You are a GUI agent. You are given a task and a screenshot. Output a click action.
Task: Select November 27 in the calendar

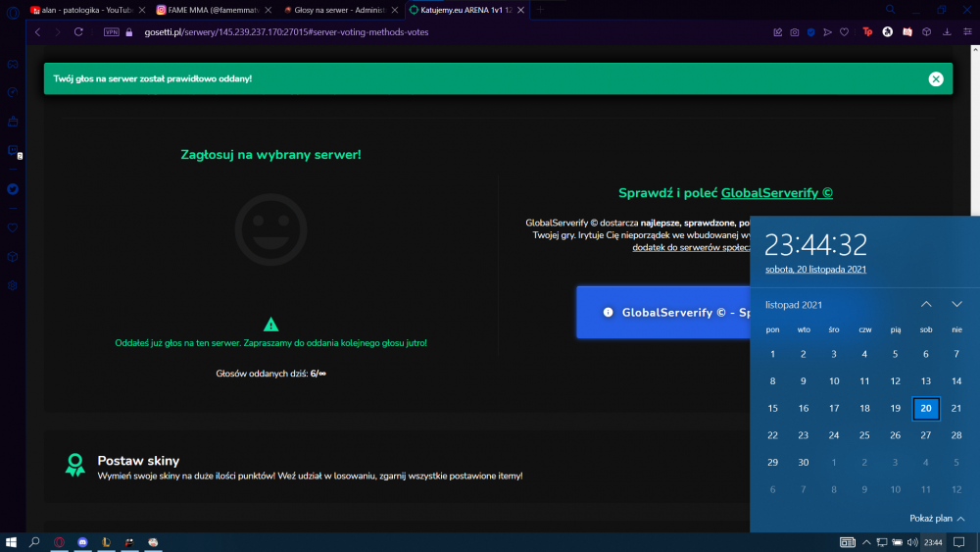926,435
